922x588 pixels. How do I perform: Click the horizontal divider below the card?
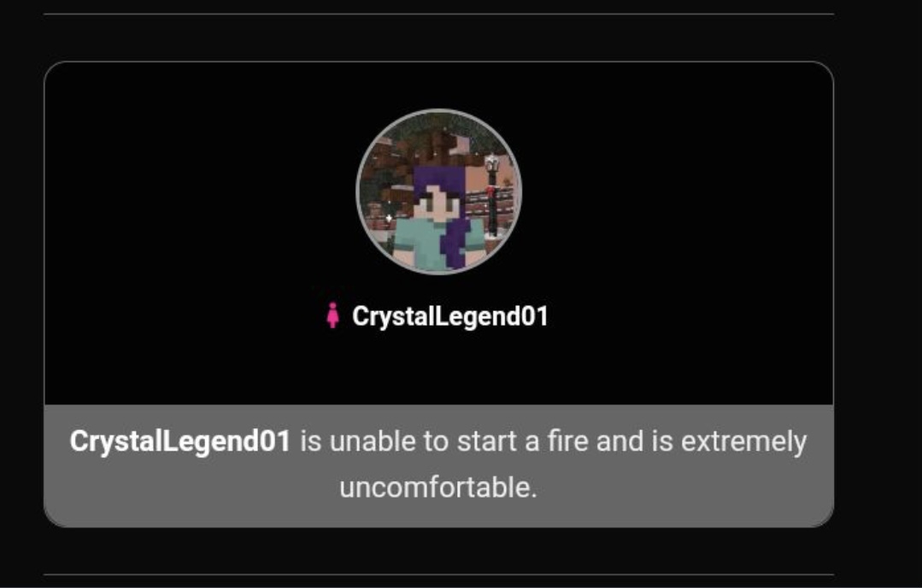point(438,573)
